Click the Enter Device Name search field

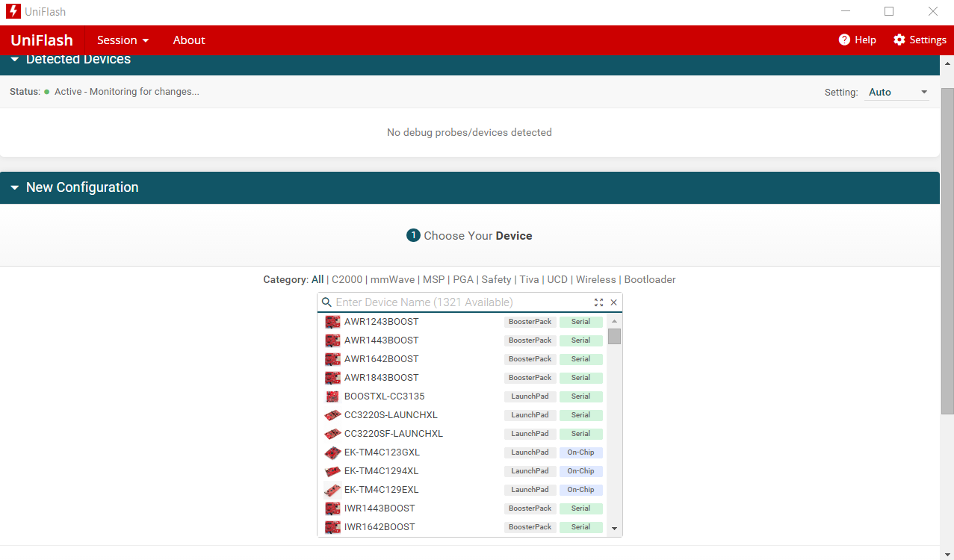coord(459,302)
